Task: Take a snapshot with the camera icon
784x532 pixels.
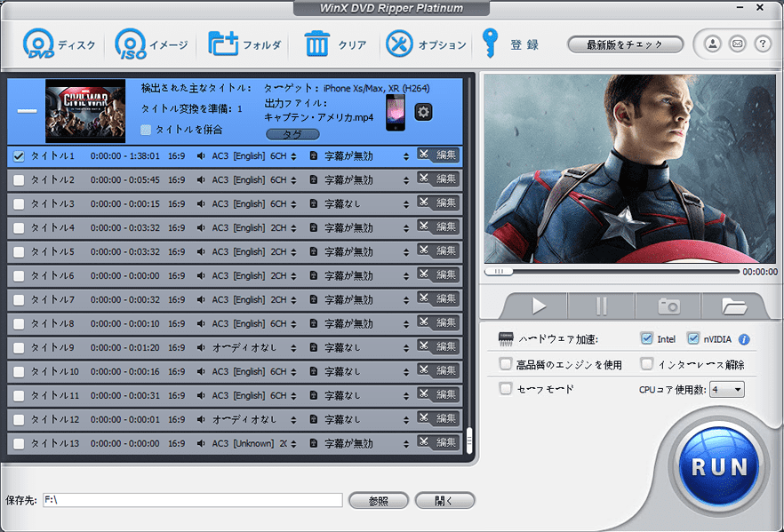Action: point(668,306)
